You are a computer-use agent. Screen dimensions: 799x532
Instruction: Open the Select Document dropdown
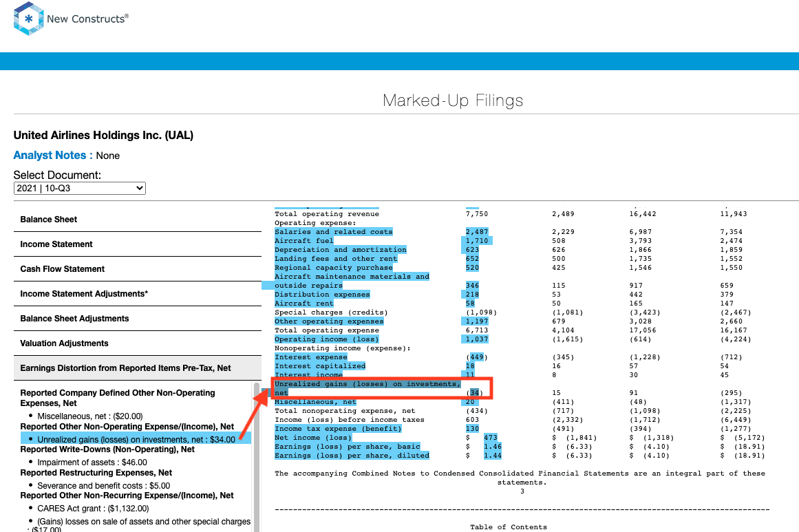click(80, 188)
